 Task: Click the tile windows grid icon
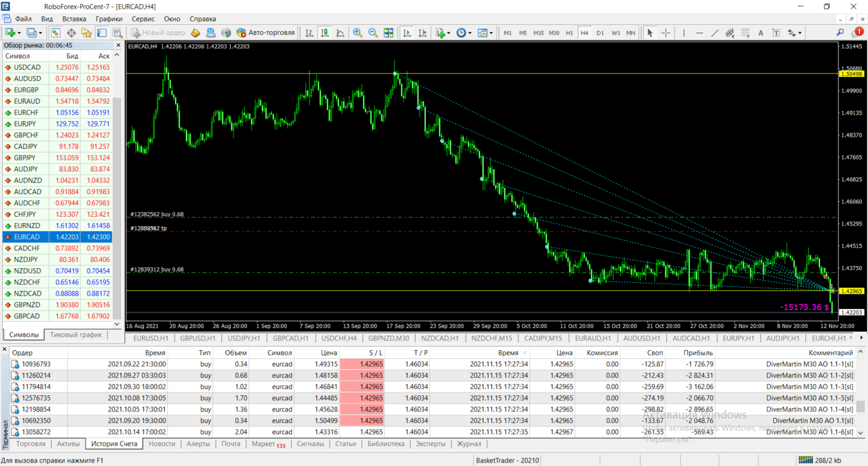point(388,32)
